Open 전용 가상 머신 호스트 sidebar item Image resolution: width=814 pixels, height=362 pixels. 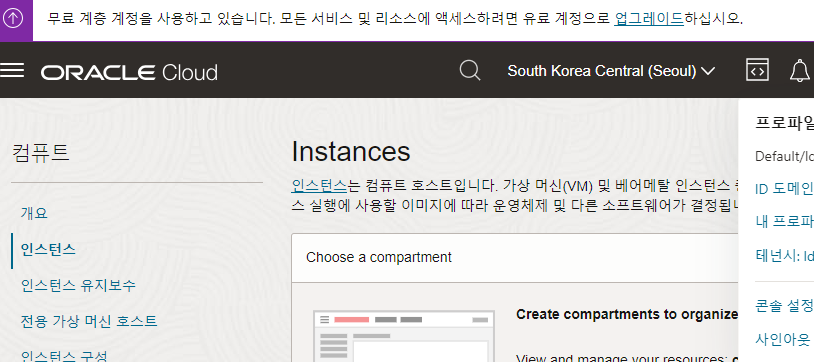pyautogui.click(x=89, y=321)
